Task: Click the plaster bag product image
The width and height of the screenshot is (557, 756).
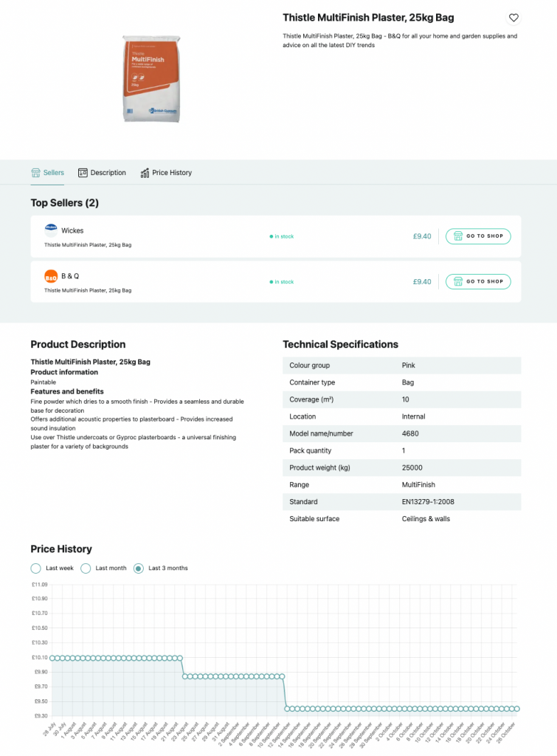Action: pos(151,78)
